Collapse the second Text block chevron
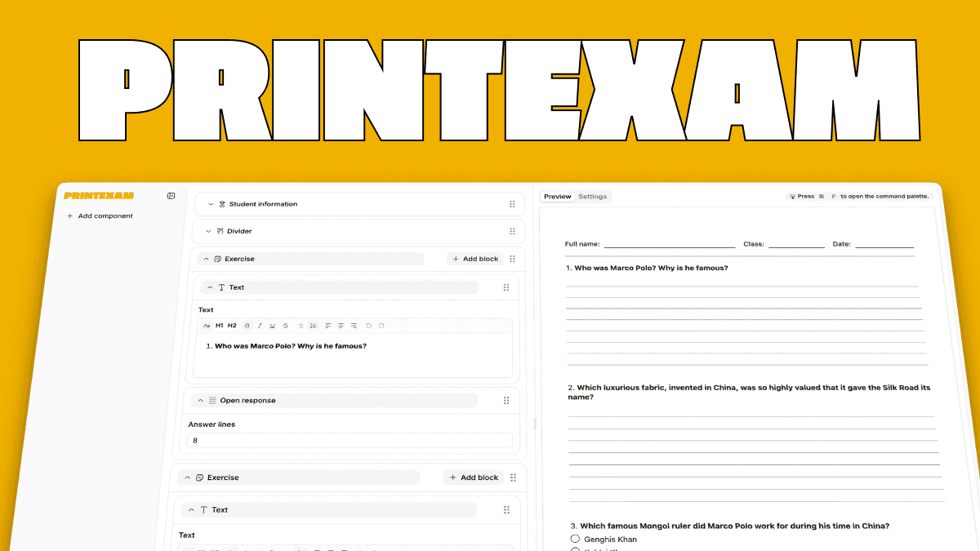Viewport: 980px width, 551px height. tap(192, 510)
